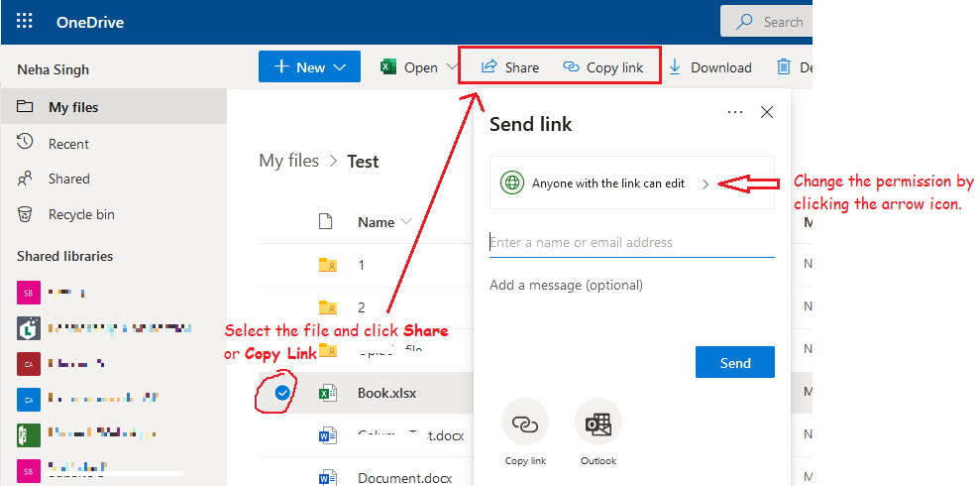Image resolution: width=980 pixels, height=486 pixels.
Task: Click the Test breadcrumb
Action: pyautogui.click(x=363, y=162)
